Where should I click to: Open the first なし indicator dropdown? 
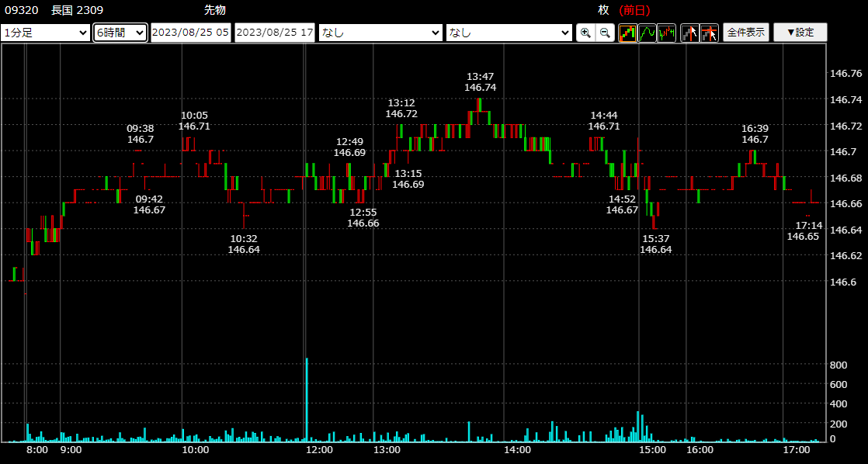(381, 33)
